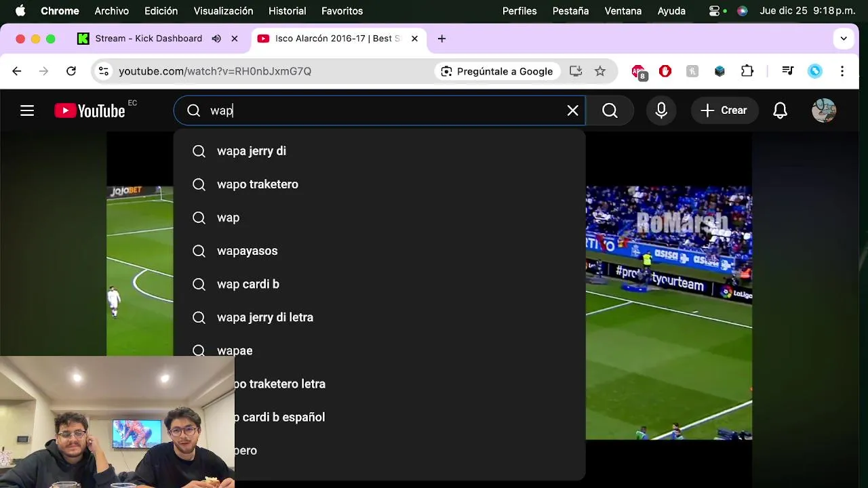
Task: Click the date and time in the menu bar
Action: [x=808, y=11]
